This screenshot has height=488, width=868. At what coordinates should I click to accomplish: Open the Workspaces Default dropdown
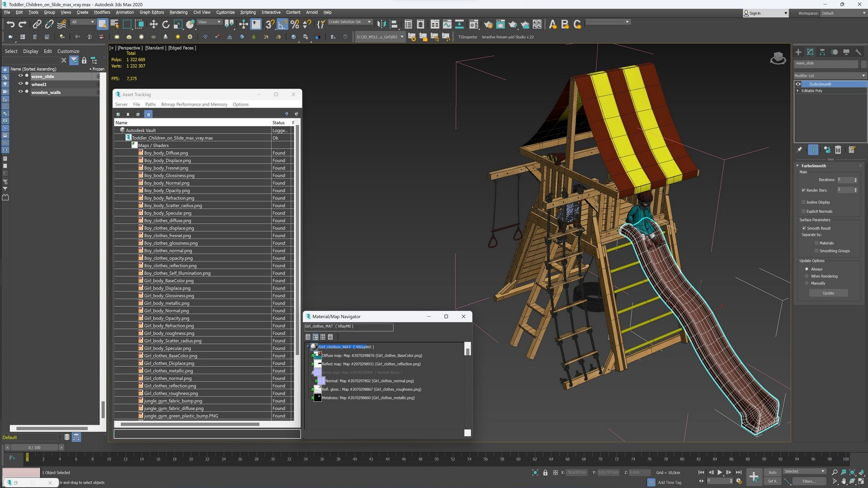click(843, 13)
